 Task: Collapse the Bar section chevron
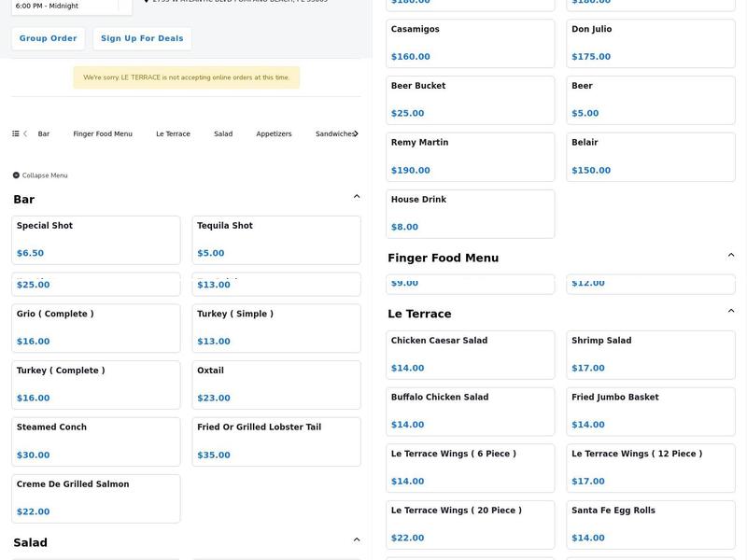click(x=357, y=197)
